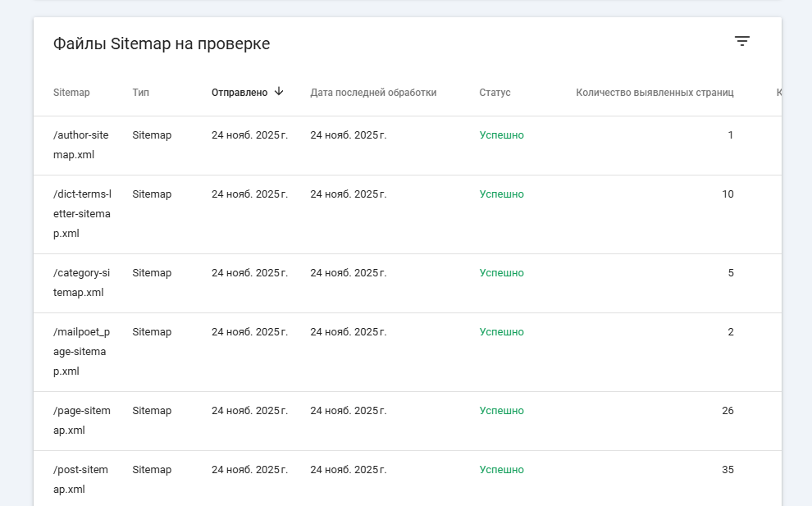Click the Тип column header

tap(140, 93)
